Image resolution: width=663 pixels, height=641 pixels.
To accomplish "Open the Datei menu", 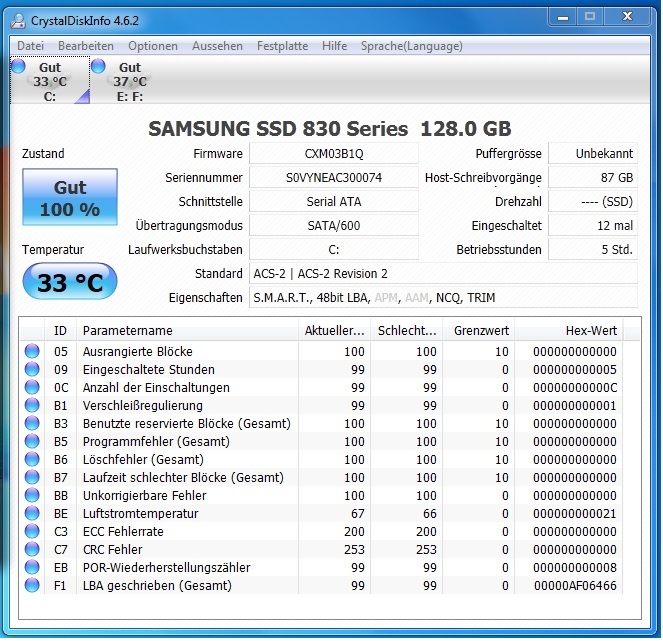I will coord(30,46).
